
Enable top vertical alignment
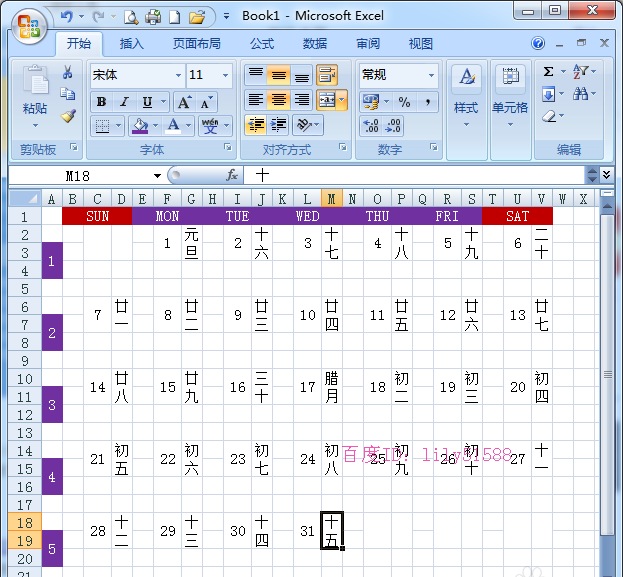coord(255,74)
